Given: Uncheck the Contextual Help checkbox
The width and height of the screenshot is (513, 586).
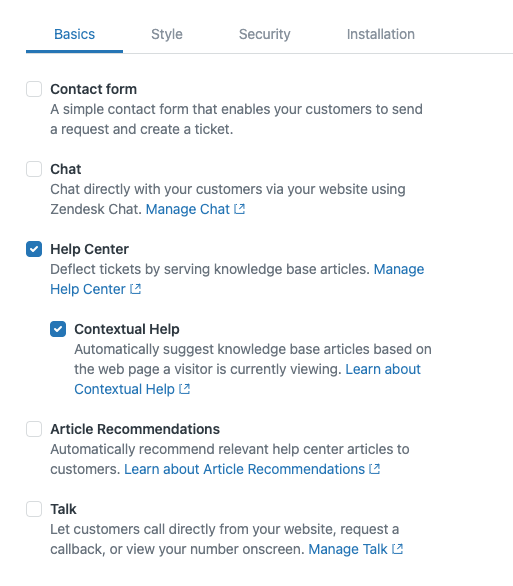Looking at the screenshot, I should (58, 329).
